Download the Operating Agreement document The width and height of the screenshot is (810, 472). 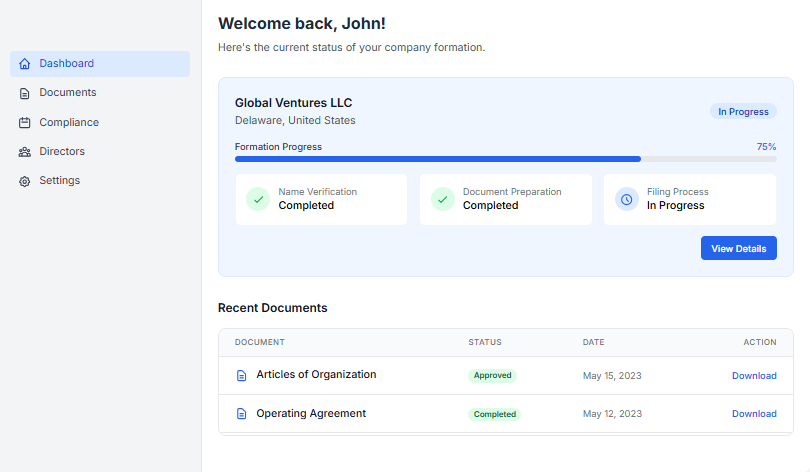click(753, 414)
